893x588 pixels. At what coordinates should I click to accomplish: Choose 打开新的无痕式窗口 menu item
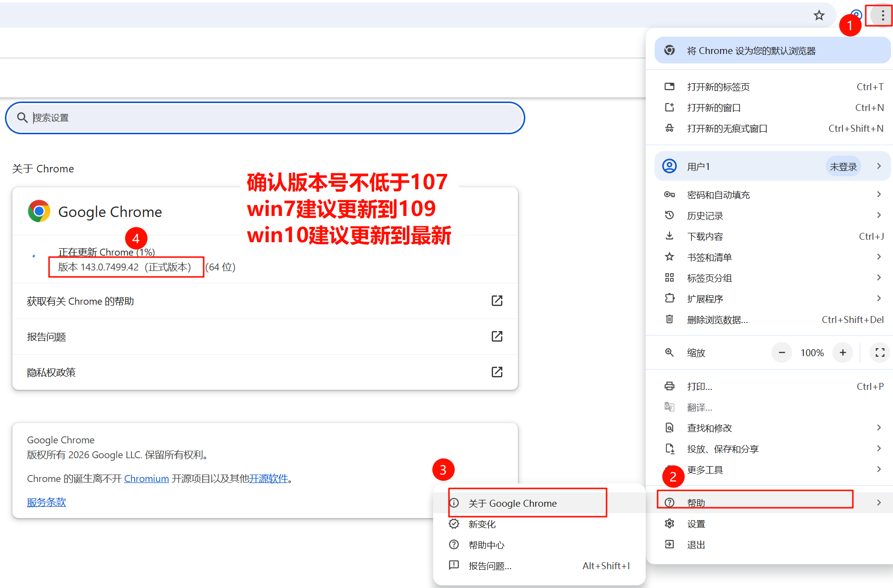click(x=727, y=129)
